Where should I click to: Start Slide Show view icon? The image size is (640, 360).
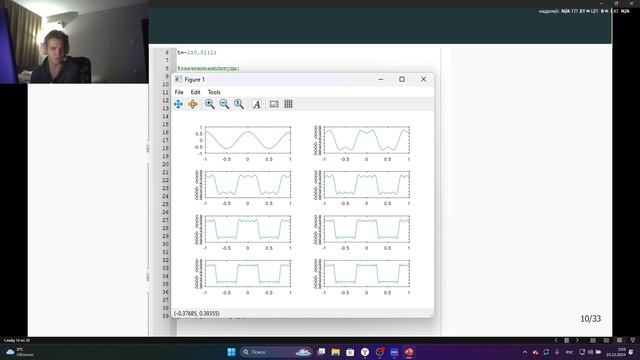[x=633, y=340]
